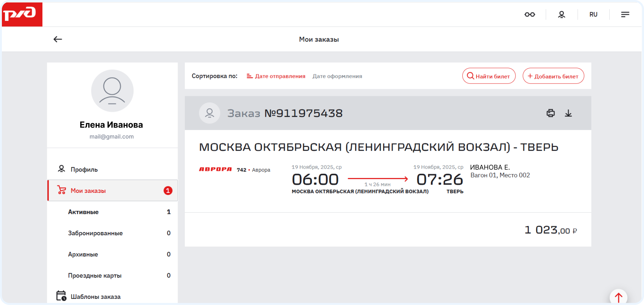Open the hamburger menu in header
The height and width of the screenshot is (305, 644).
click(x=625, y=14)
